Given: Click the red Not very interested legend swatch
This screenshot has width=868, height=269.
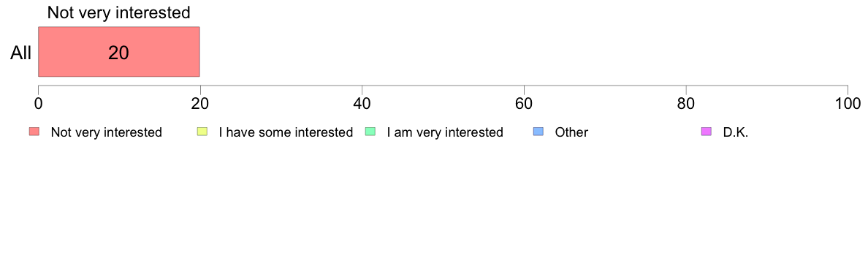Looking at the screenshot, I should pos(34,132).
